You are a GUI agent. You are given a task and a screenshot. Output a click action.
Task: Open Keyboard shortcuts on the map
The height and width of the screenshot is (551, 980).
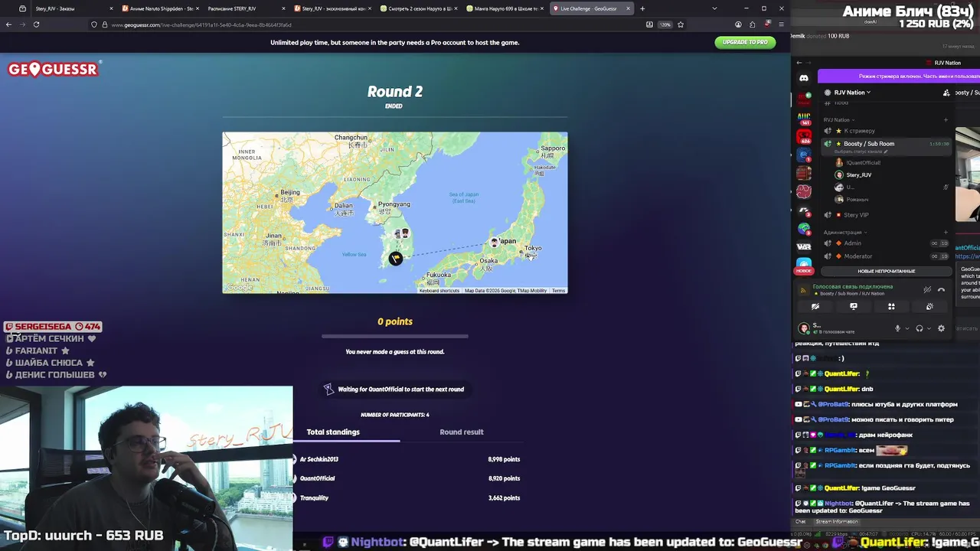(x=439, y=291)
